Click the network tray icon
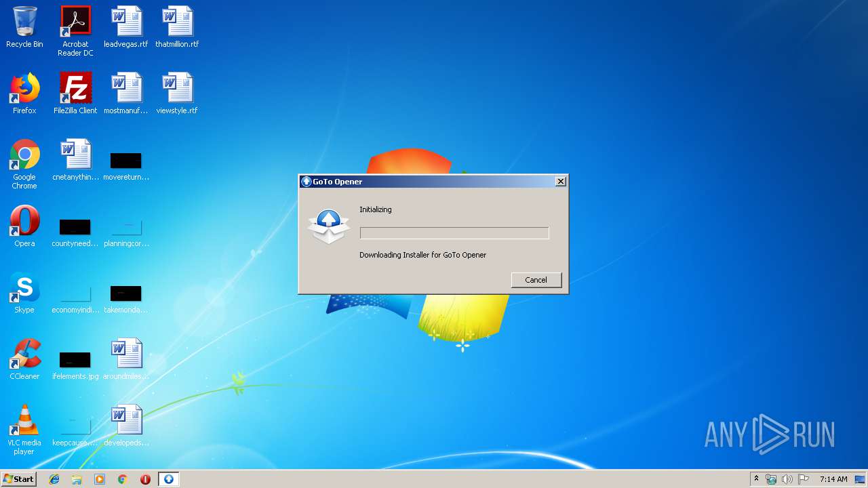This screenshot has height=488, width=868. (771, 479)
